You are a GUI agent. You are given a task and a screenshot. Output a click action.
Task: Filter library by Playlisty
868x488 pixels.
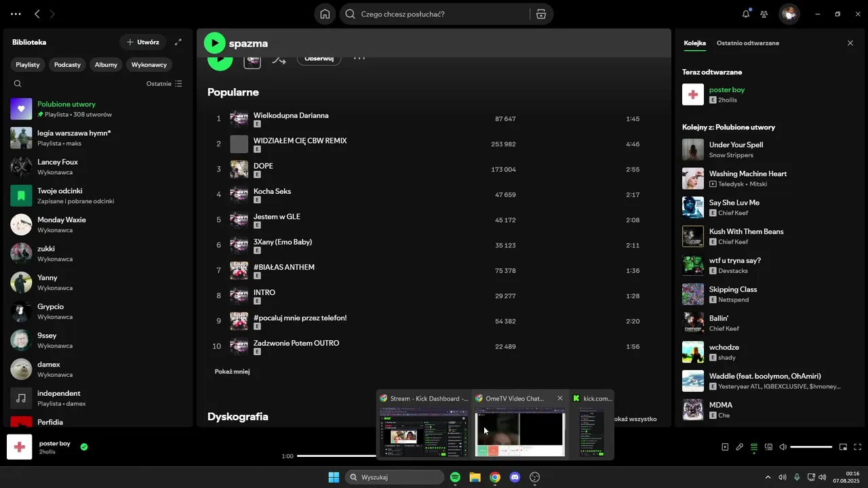tap(28, 64)
